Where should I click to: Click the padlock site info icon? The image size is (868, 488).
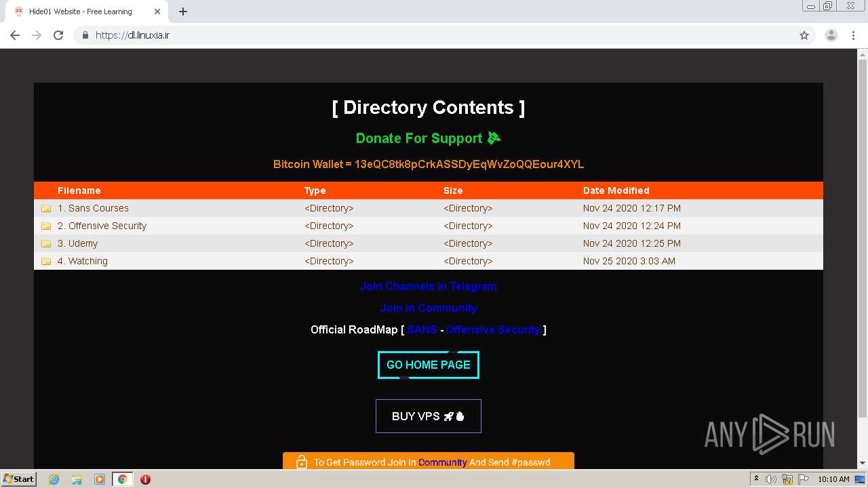click(x=85, y=35)
